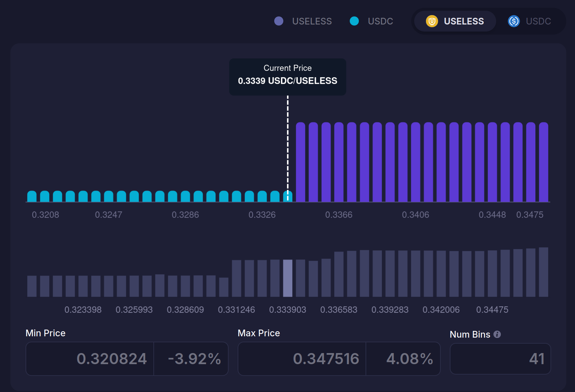Click the purple USELESS legend dot
The height and width of the screenshot is (392, 575).
coord(279,21)
